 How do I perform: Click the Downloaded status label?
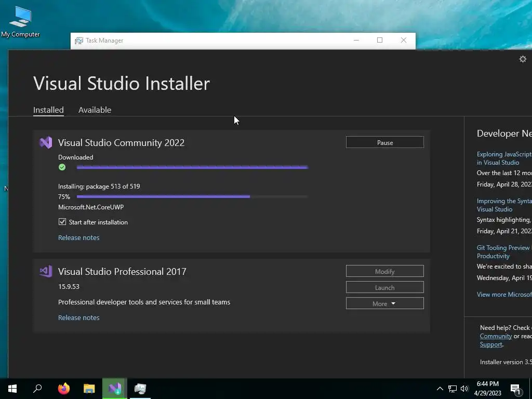pyautogui.click(x=76, y=157)
